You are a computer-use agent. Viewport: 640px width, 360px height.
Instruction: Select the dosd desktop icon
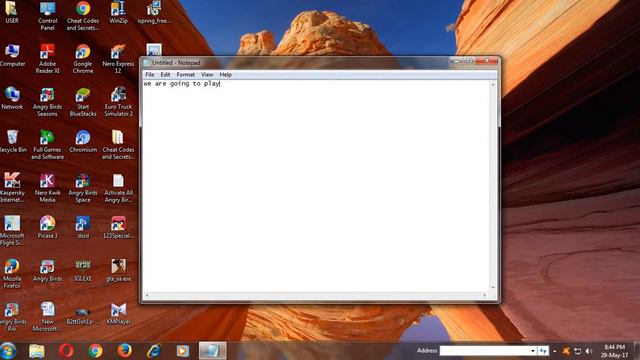click(83, 227)
